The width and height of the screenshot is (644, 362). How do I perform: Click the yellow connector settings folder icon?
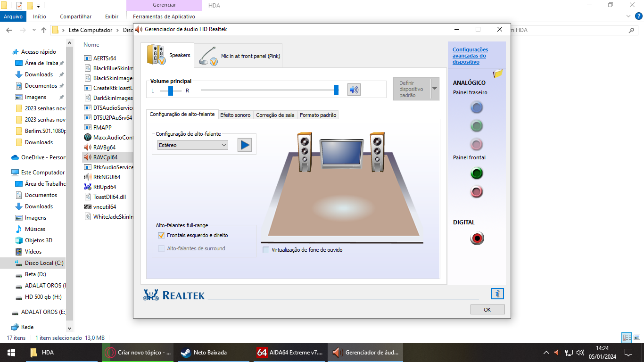(498, 74)
